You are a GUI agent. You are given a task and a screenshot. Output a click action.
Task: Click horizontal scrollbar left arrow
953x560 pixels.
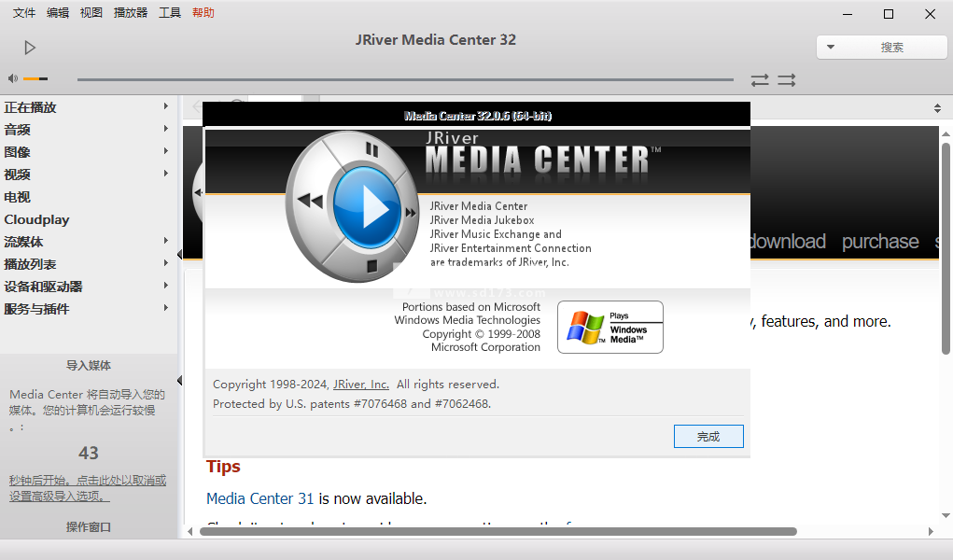[190, 531]
